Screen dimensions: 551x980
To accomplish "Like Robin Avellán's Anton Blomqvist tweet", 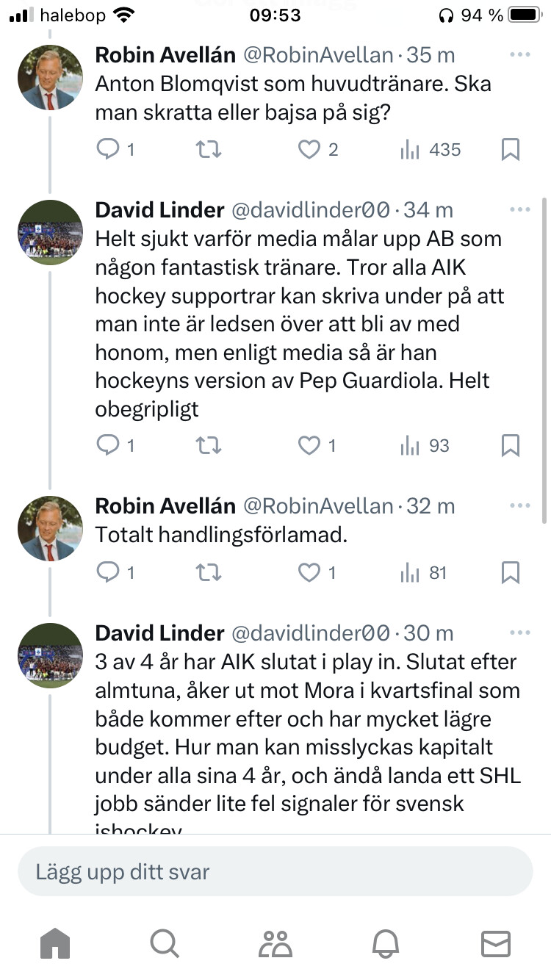I will [309, 150].
